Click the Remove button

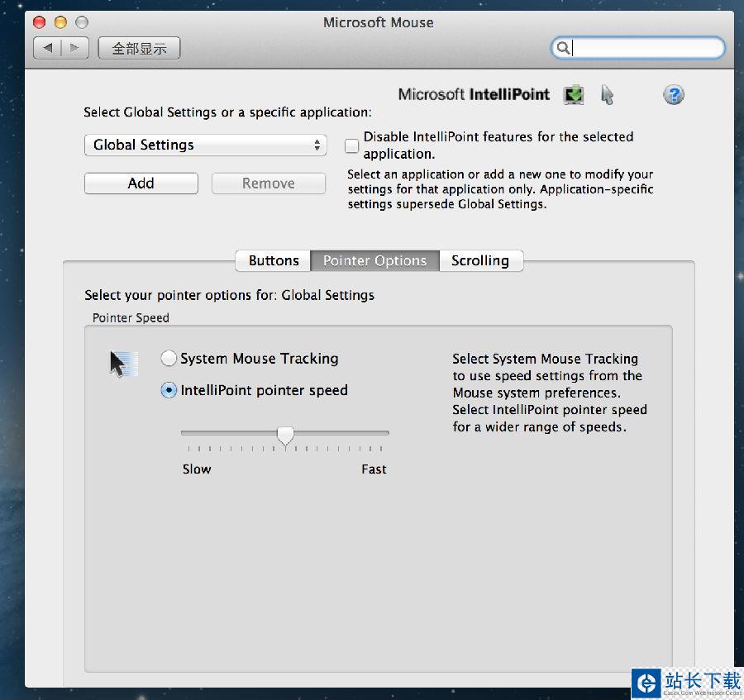click(268, 183)
